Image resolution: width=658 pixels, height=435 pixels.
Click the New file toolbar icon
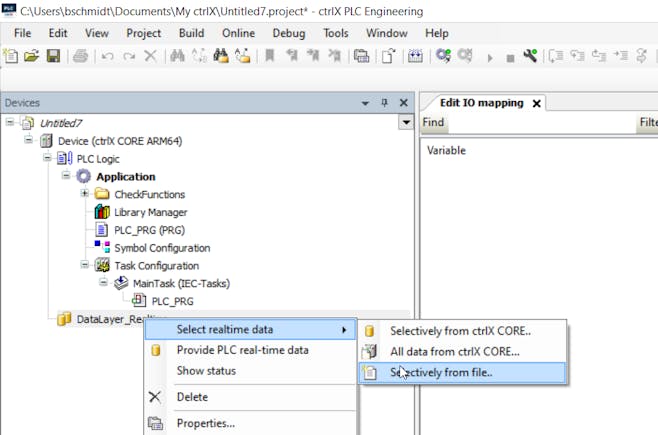click(x=11, y=56)
